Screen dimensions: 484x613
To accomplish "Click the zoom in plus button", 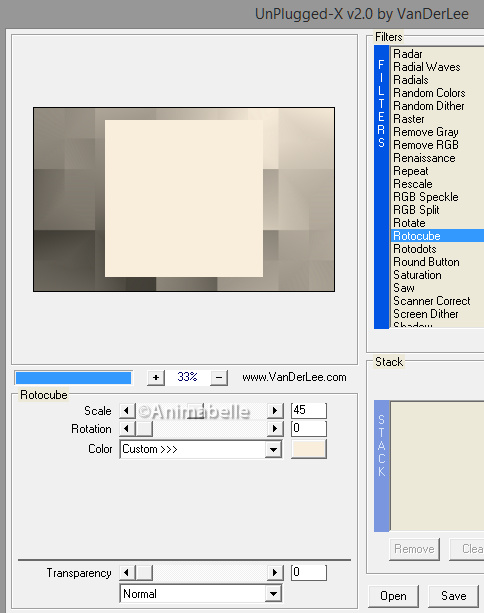I will point(156,378).
